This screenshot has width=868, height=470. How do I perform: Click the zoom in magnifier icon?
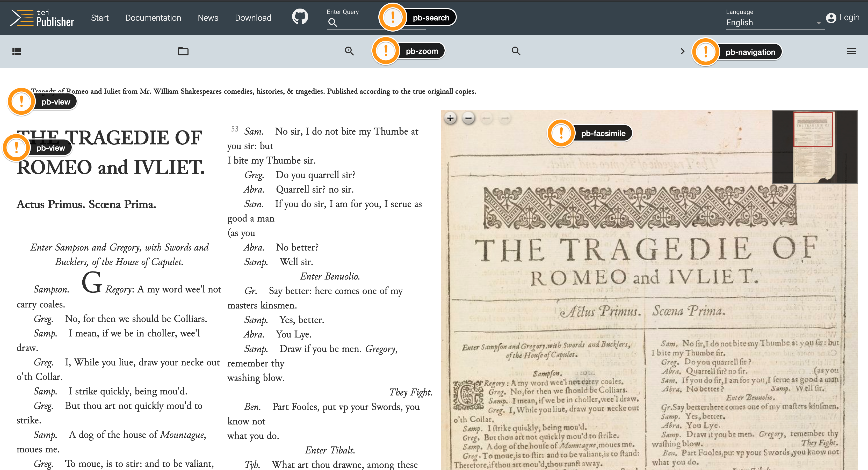(349, 51)
